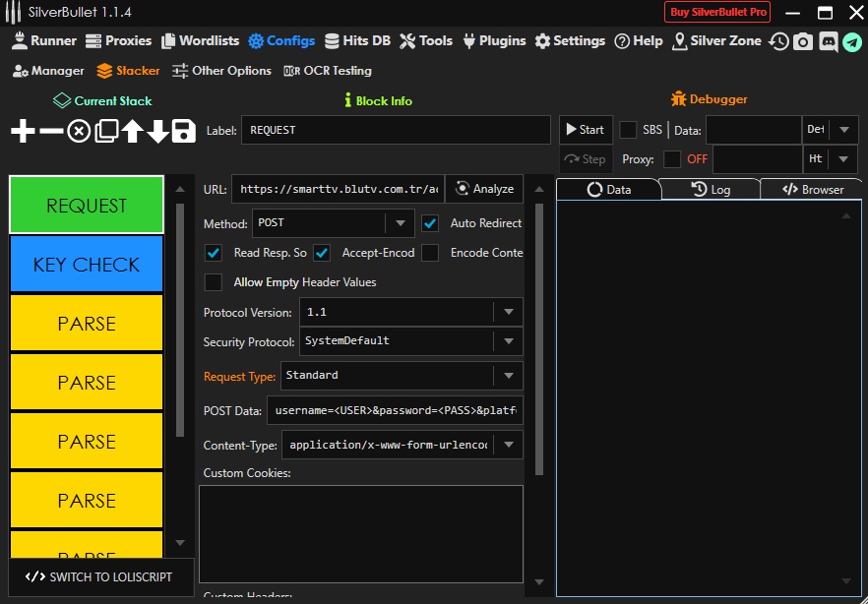
Task: Expand the Content-Type combo box
Action: [x=508, y=445]
